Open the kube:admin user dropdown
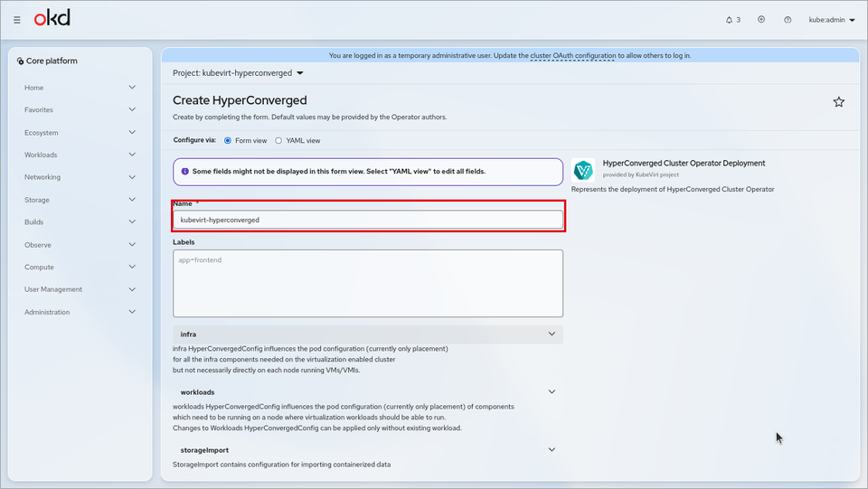868x489 pixels. [x=832, y=20]
